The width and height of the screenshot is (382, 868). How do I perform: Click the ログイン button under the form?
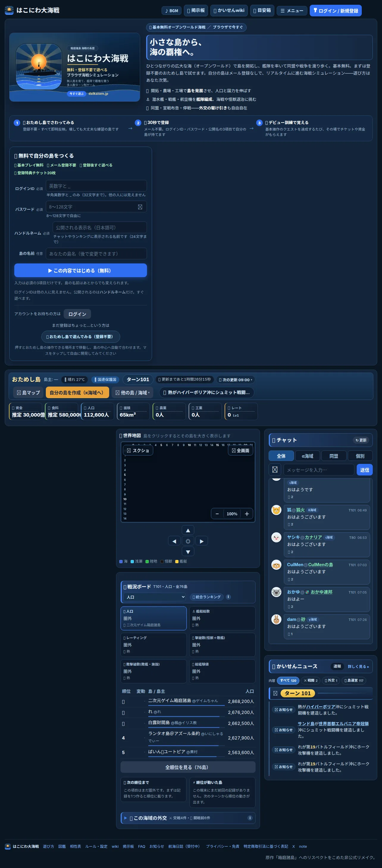coord(77,314)
